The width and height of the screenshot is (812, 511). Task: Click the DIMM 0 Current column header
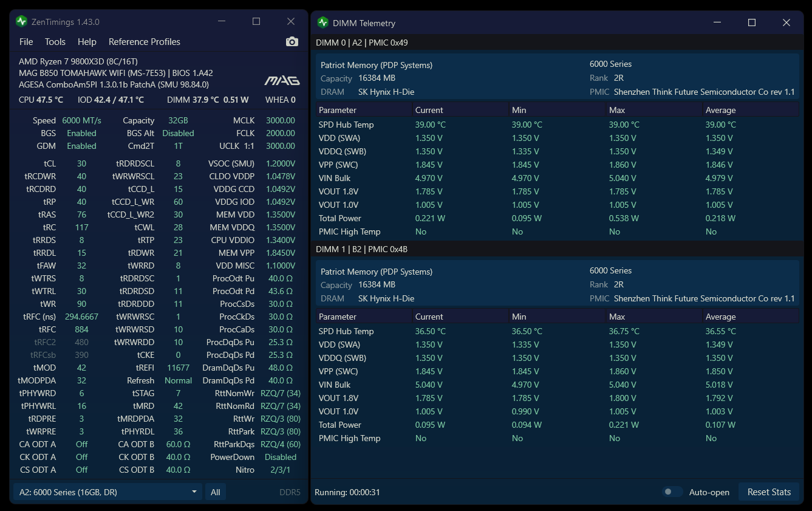click(x=460, y=110)
